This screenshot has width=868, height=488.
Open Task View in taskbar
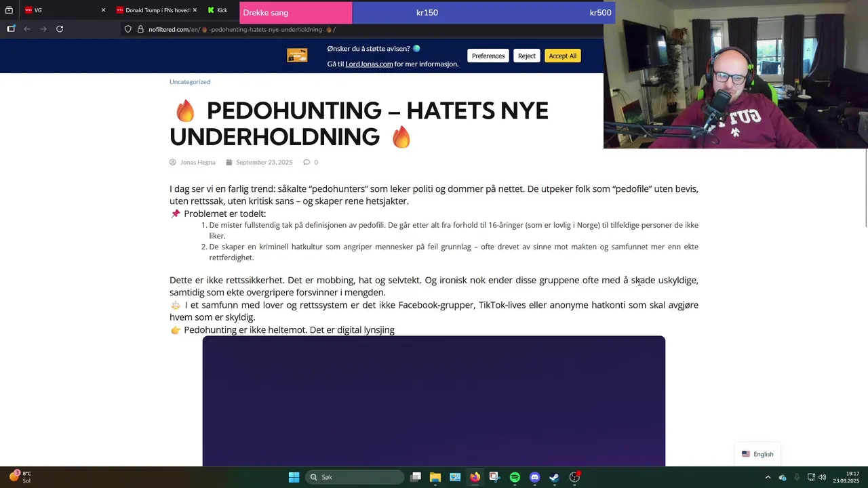click(416, 477)
